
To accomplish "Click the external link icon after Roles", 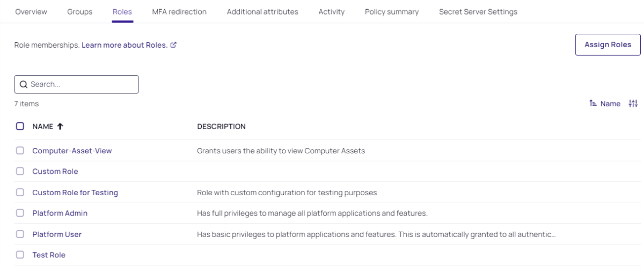I will [173, 45].
